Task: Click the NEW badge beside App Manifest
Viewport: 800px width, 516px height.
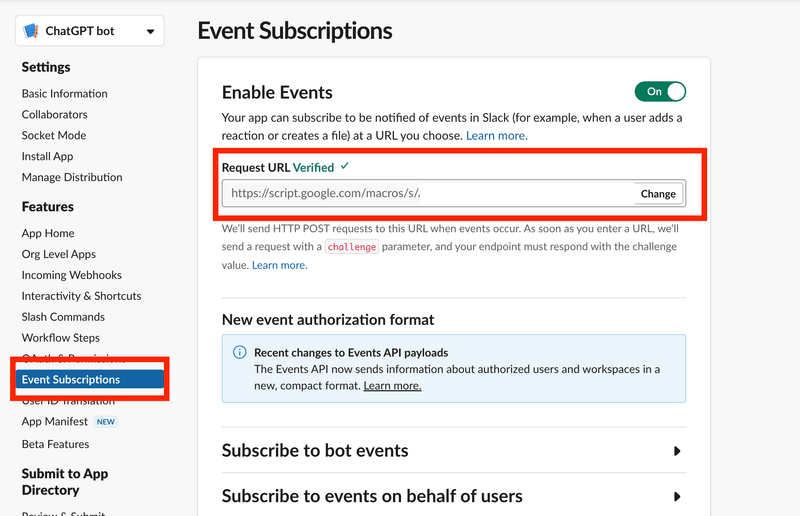Action: 106,422
